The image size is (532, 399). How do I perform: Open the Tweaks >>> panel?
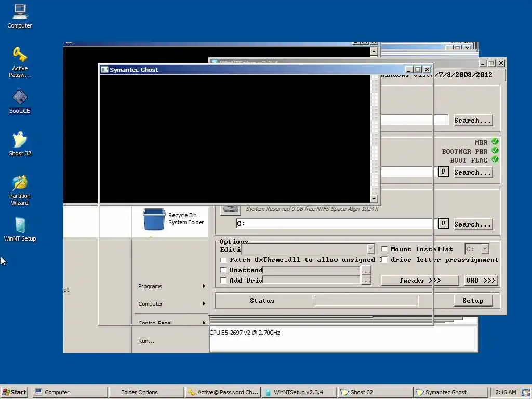420,280
